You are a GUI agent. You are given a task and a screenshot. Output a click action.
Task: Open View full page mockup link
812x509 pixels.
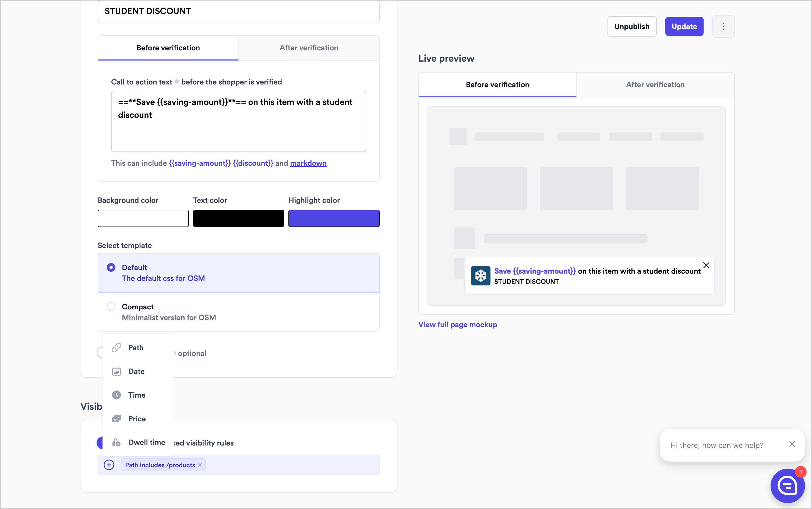pyautogui.click(x=457, y=324)
